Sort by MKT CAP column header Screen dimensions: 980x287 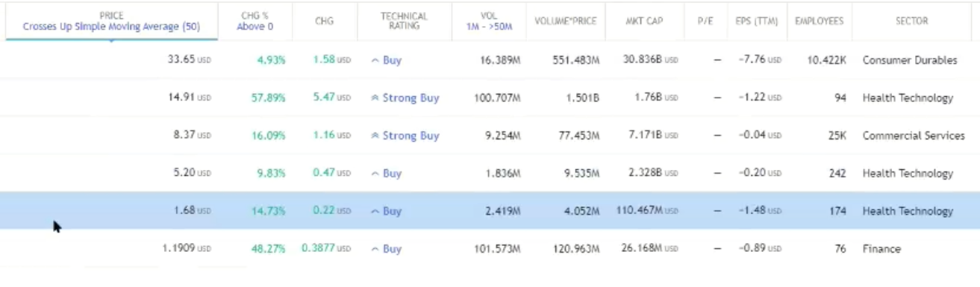[644, 21]
